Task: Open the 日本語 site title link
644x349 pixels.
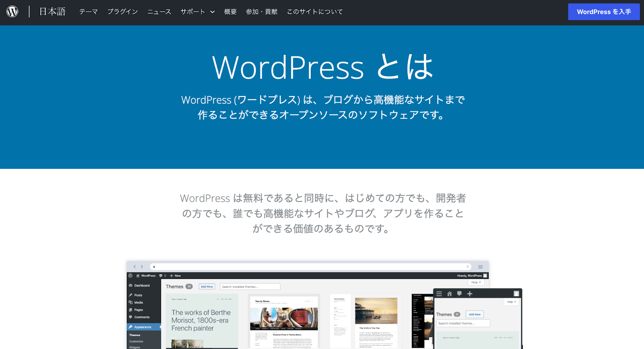Action: click(52, 12)
